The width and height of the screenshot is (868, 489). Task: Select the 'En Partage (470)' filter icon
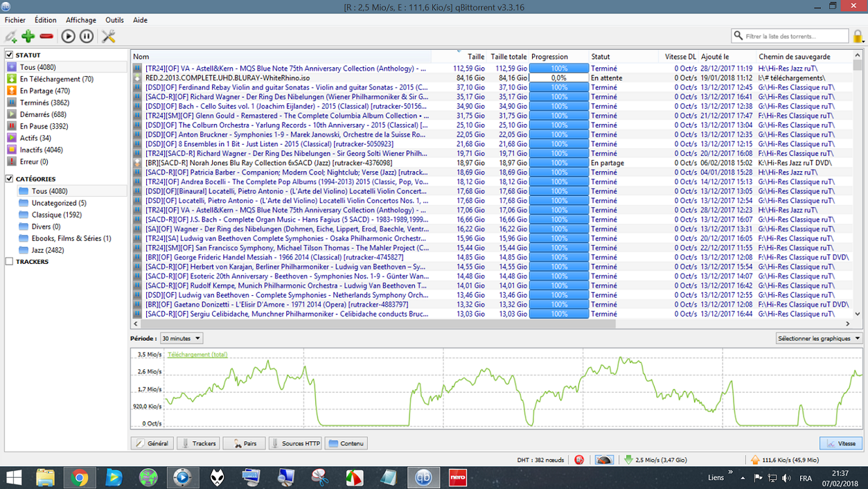(12, 91)
